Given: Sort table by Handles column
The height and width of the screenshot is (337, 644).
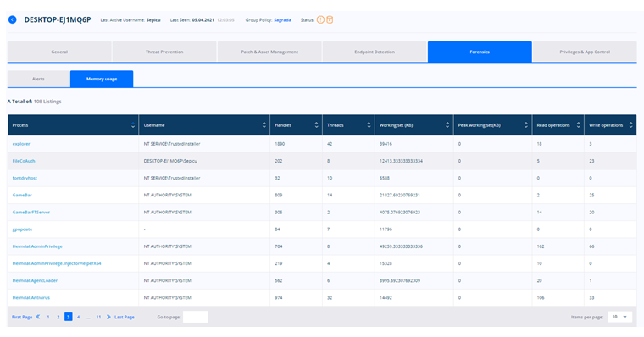Looking at the screenshot, I should (x=316, y=125).
